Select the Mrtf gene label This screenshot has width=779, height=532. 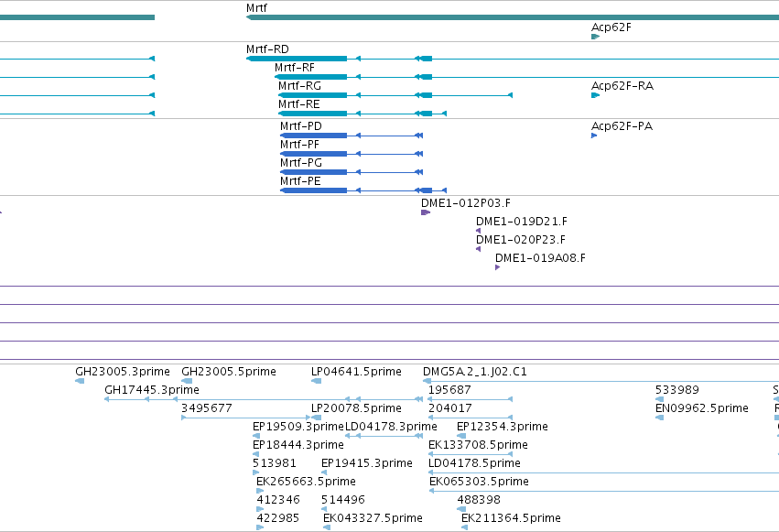(x=256, y=8)
